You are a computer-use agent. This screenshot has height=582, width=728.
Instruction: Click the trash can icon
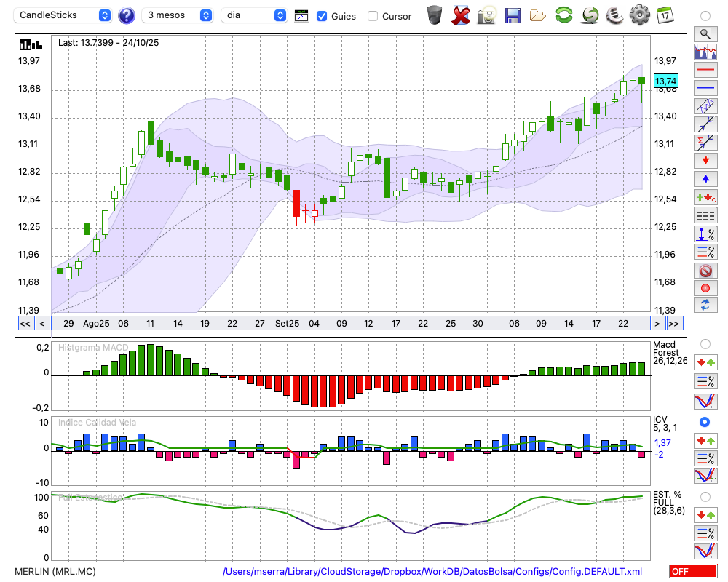click(435, 15)
